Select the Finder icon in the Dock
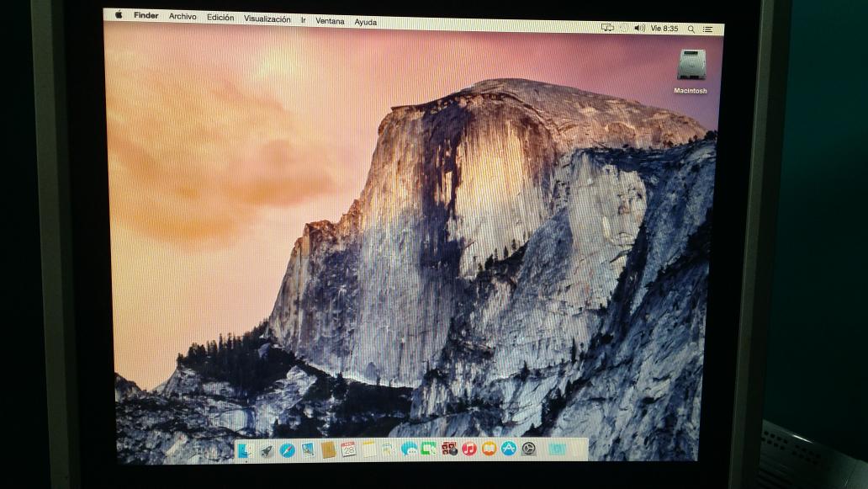The height and width of the screenshot is (489, 868). pos(245,452)
